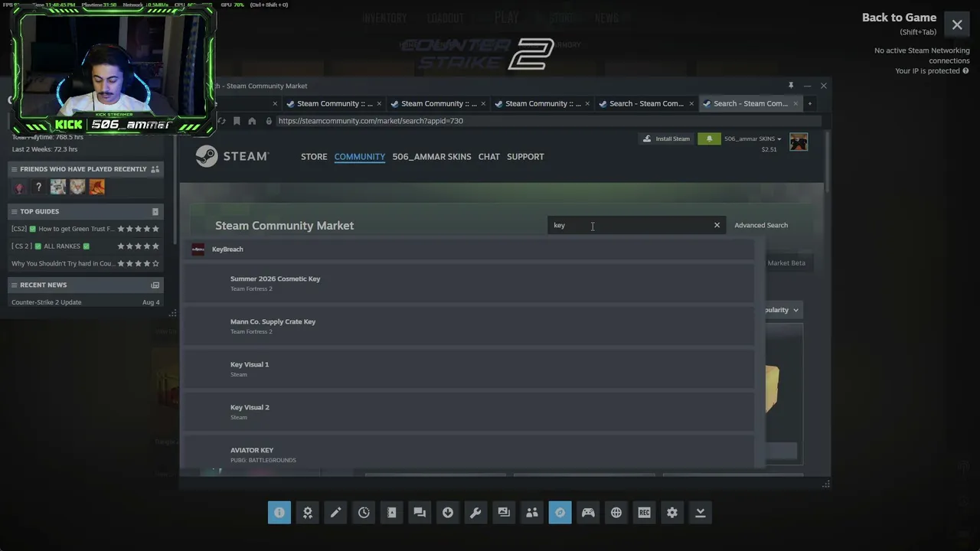This screenshot has height=551, width=980.
Task: Go to the browser home page icon
Action: (252, 121)
